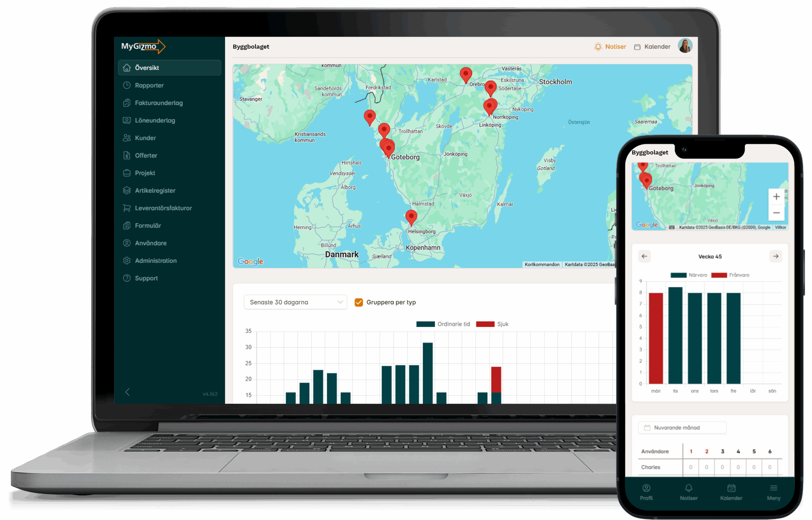Zoom in the phone map
This screenshot has width=812, height=520.
coord(776,196)
